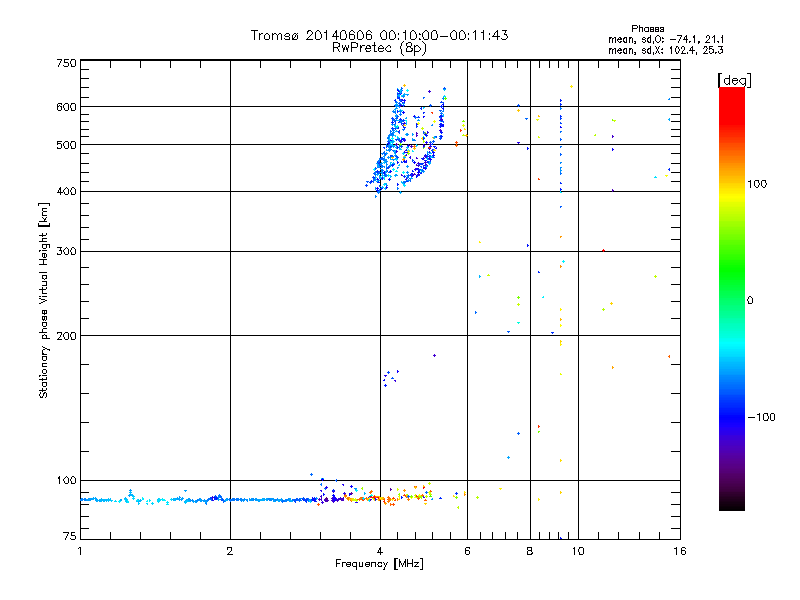Click 'mean, sd,O: -74.1, 21.1' statistics line

[x=666, y=39]
